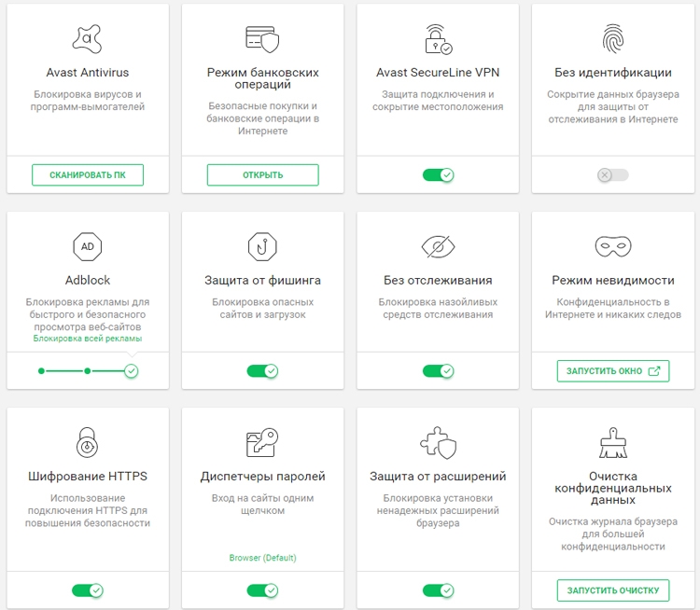Click description Защита подключения и сокрытие местоположения
This screenshot has height=610, width=700.
(x=438, y=101)
